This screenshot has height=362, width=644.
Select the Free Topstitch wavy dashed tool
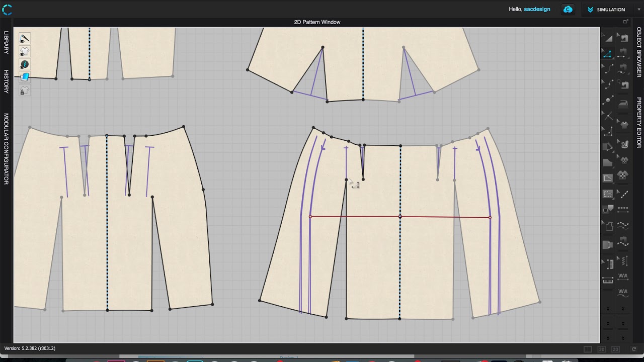click(x=623, y=225)
